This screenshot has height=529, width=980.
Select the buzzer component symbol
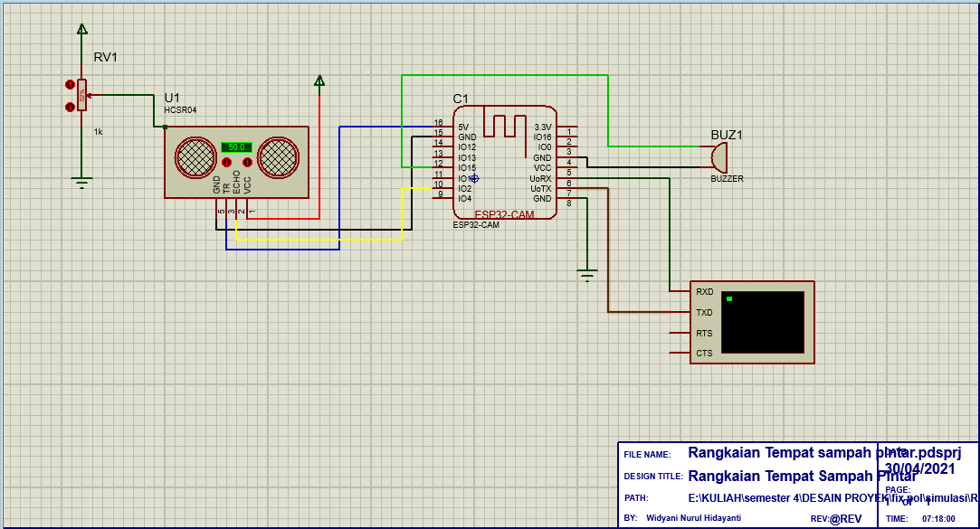click(720, 157)
